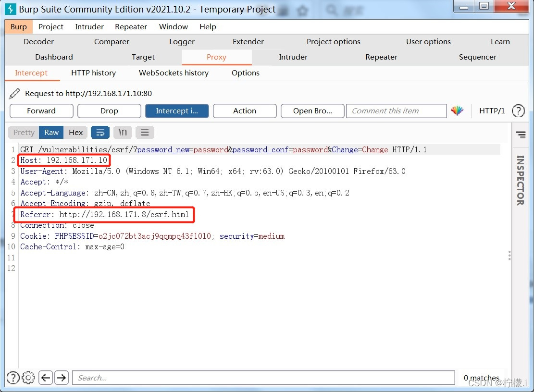Open the Repeater menu in menu bar
Viewport: 534px width, 392px height.
pos(131,27)
